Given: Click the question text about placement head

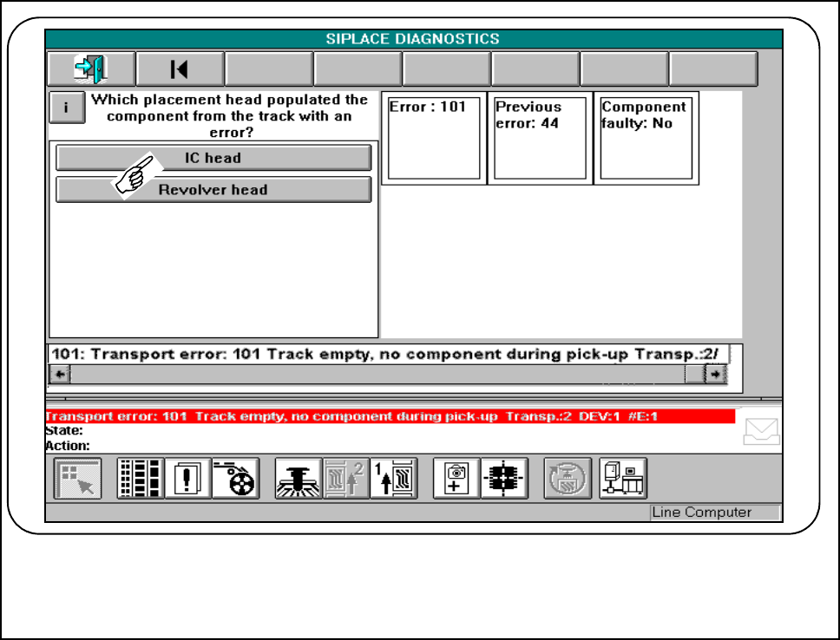Looking at the screenshot, I should [x=230, y=115].
